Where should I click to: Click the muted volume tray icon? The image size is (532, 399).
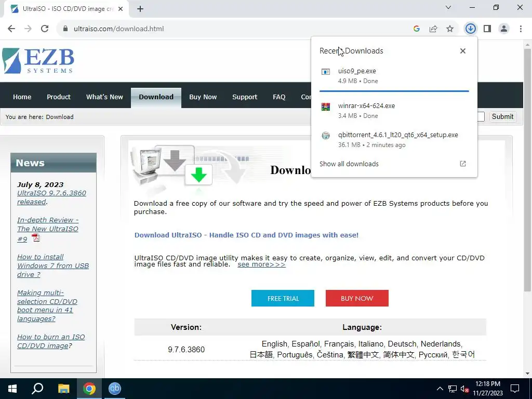[x=464, y=389]
